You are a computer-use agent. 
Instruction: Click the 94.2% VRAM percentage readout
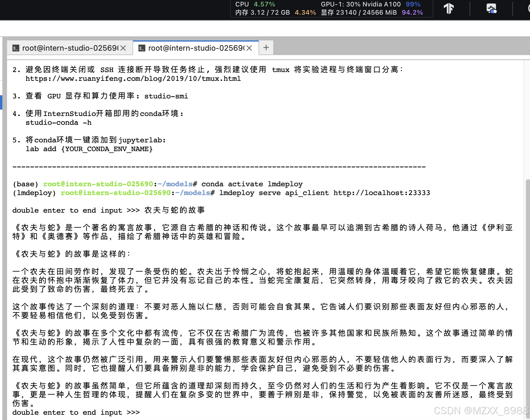pyautogui.click(x=412, y=12)
